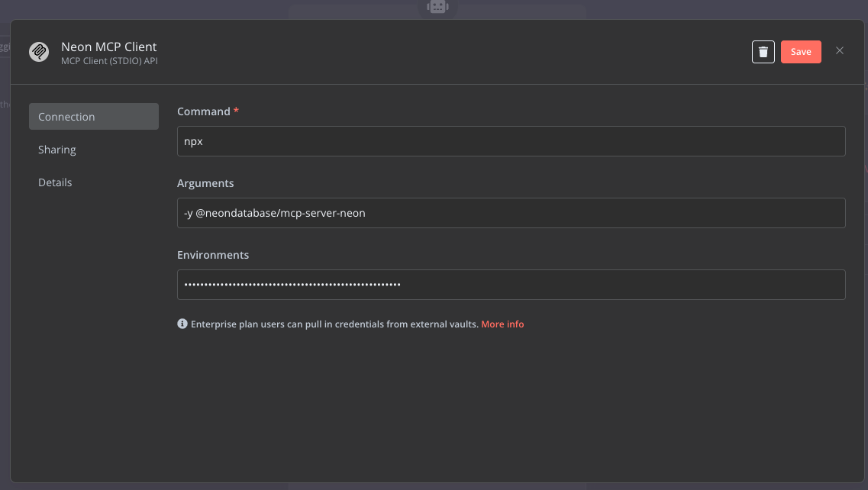Image resolution: width=868 pixels, height=490 pixels.
Task: Click the MCP Client (STDIO) API subtitle
Action: tap(110, 61)
